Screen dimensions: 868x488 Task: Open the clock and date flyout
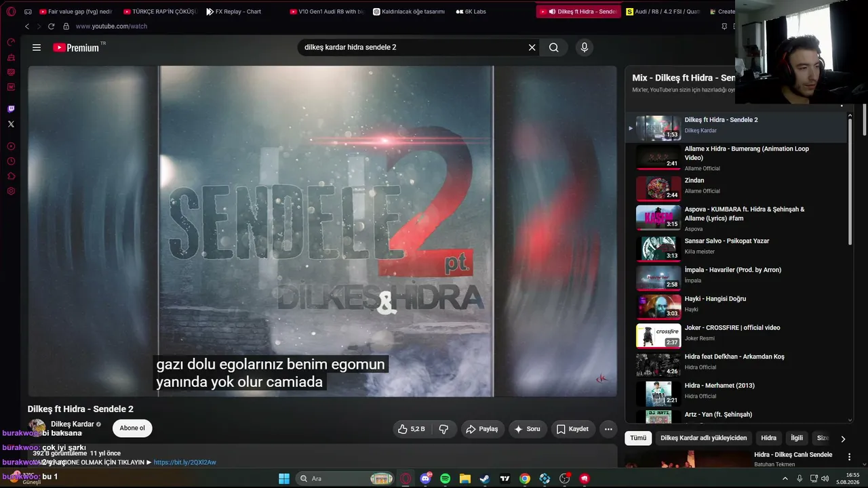tap(848, 479)
